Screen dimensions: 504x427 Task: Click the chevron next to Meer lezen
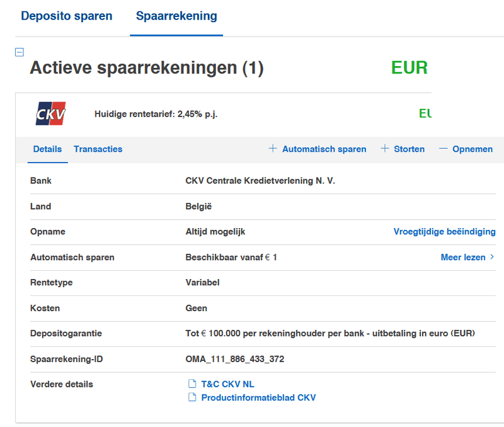492,257
